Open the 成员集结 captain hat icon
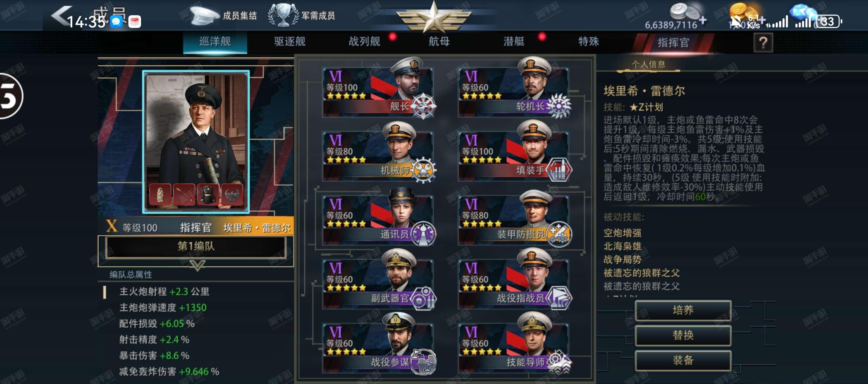The height and width of the screenshot is (384, 868). pos(204,16)
